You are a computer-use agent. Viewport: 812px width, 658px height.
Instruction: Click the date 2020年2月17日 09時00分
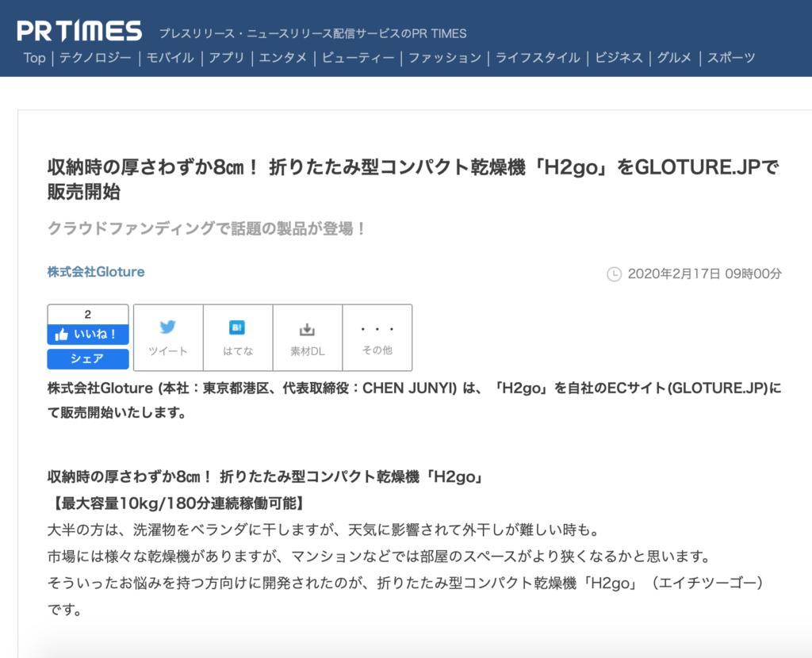[704, 274]
